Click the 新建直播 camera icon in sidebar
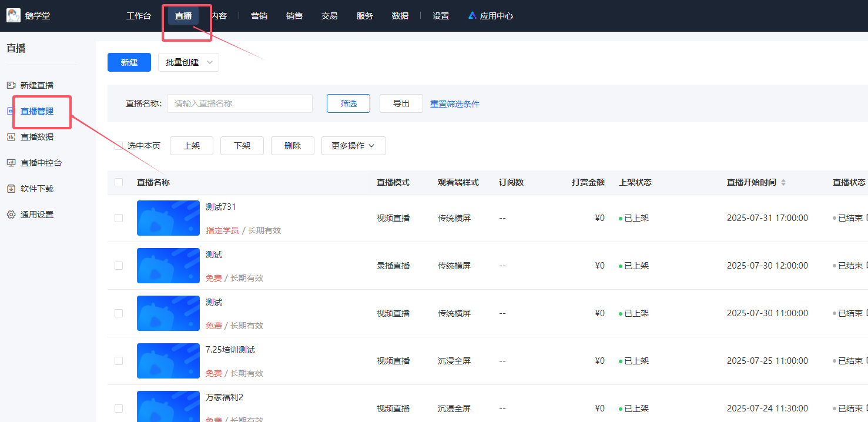This screenshot has height=422, width=868. click(11, 85)
